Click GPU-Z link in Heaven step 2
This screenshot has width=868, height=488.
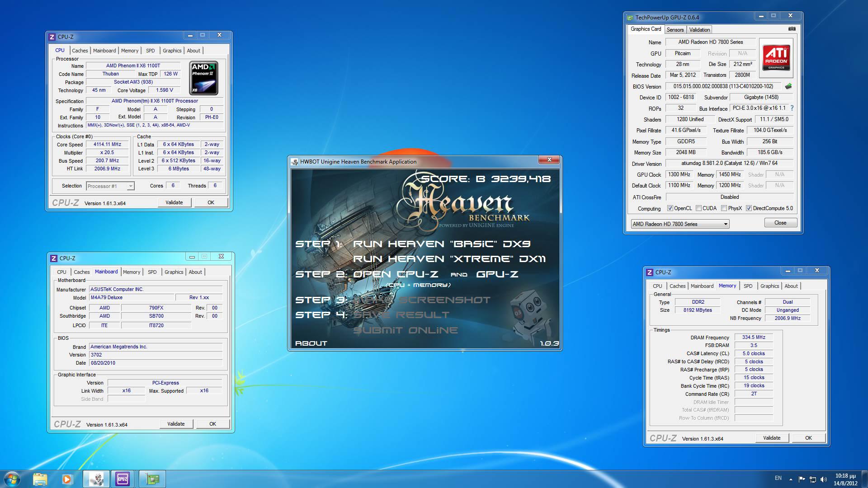tap(497, 274)
